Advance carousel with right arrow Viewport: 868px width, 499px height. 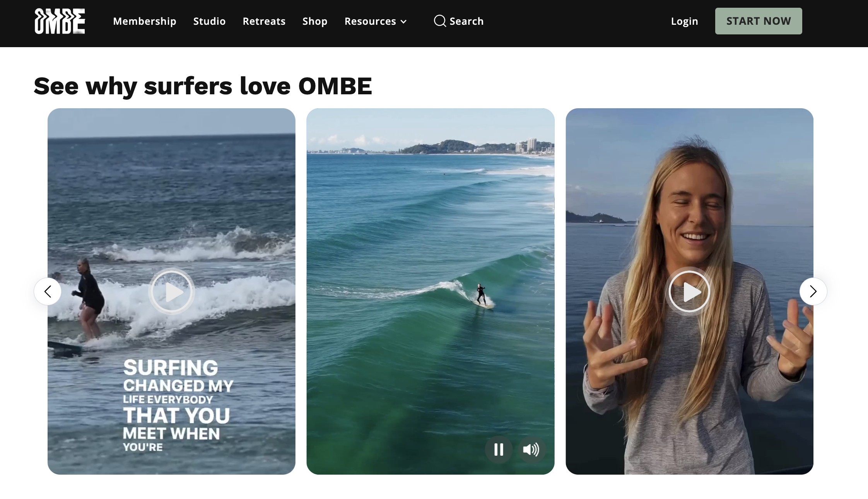pyautogui.click(x=813, y=291)
